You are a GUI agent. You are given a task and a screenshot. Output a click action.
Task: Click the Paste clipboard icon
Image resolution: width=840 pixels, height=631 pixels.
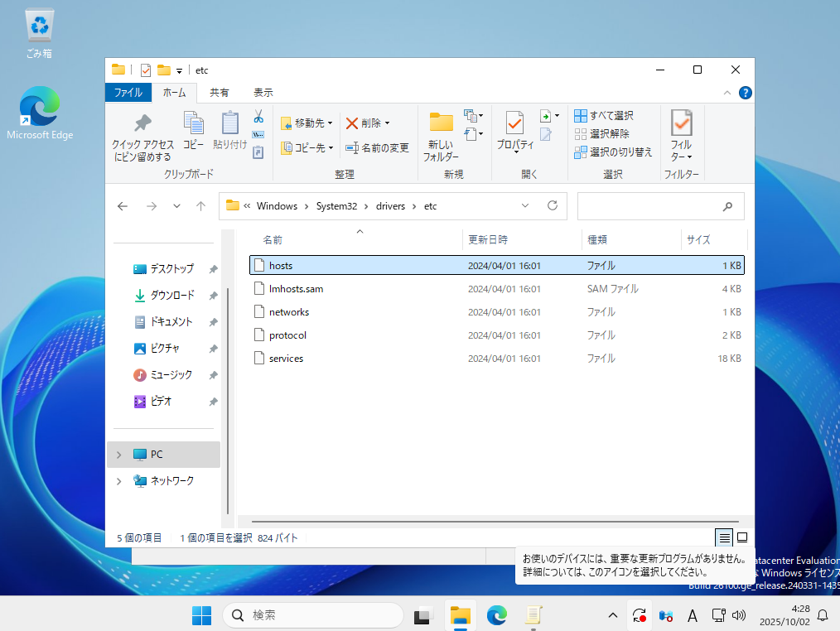pyautogui.click(x=229, y=124)
